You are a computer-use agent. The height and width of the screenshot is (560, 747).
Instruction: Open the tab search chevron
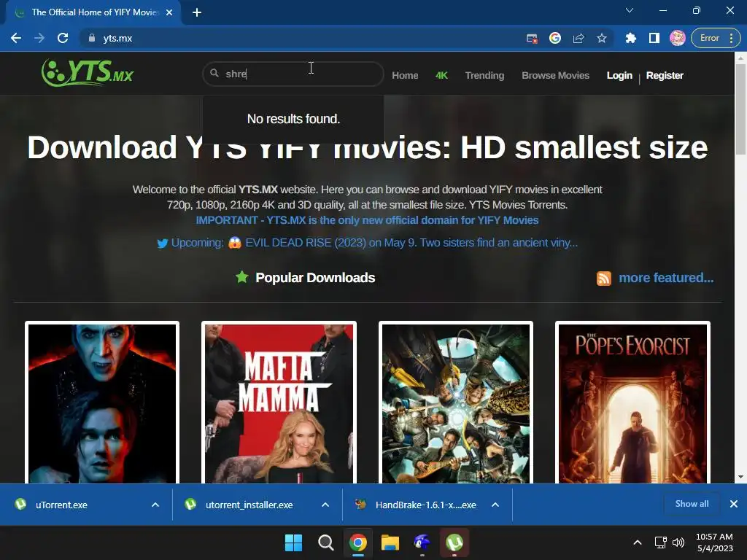[x=630, y=10]
